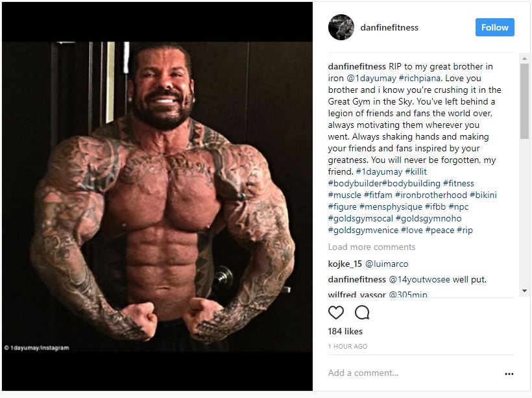
Task: Follow the danfinefitness account
Action: pos(494,27)
